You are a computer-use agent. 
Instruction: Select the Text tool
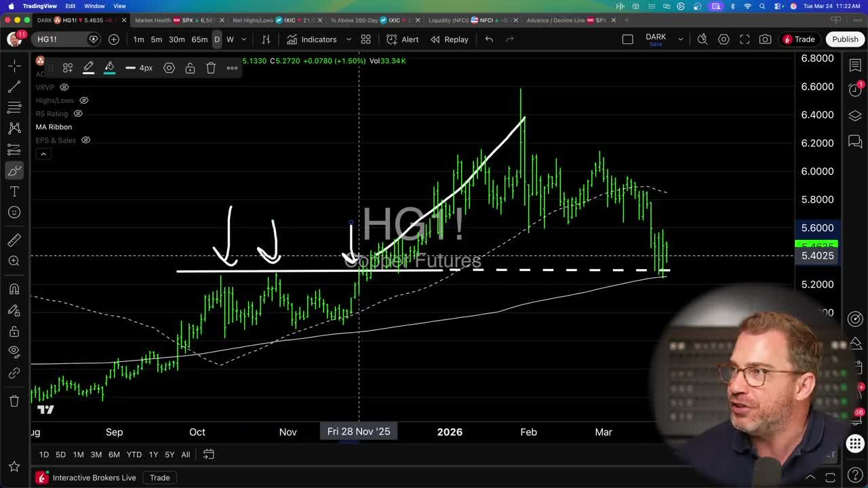coord(14,192)
